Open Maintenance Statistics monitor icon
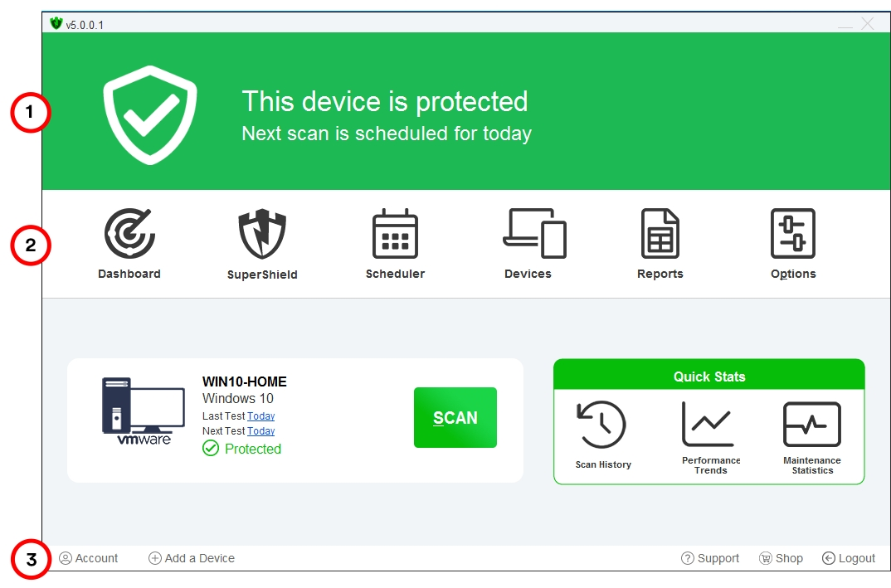The height and width of the screenshot is (588, 891). coord(812,425)
